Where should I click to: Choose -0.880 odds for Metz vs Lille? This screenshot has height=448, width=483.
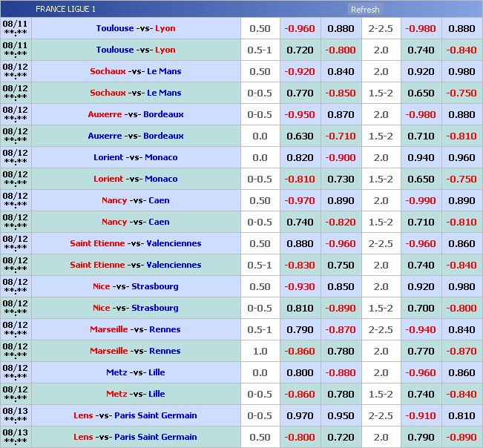pyautogui.click(x=341, y=373)
